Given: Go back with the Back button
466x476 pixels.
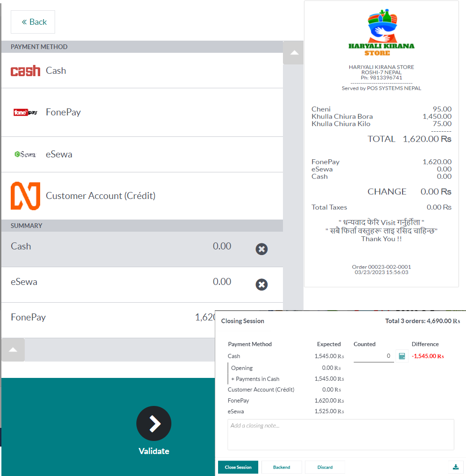Looking at the screenshot, I should pos(33,22).
